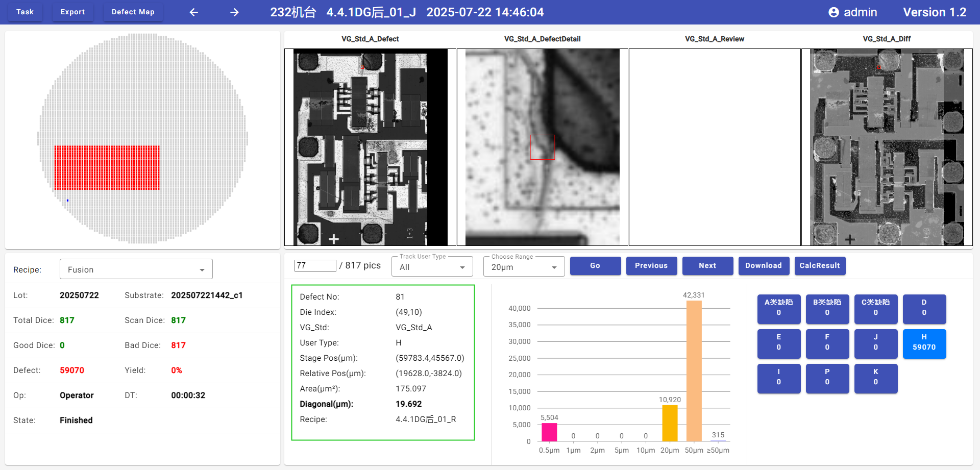Run CalcResult calculation
The height and width of the screenshot is (470, 980).
coord(820,265)
